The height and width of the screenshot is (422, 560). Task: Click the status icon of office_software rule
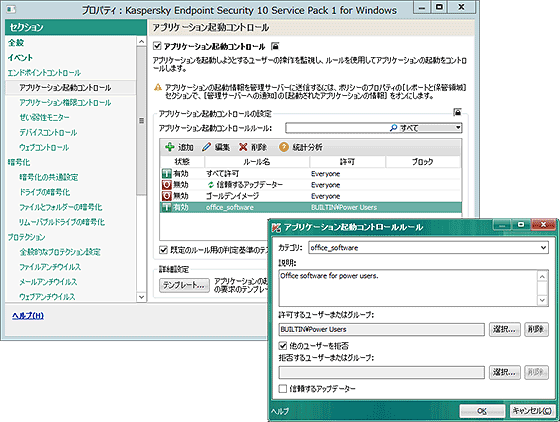tap(166, 207)
